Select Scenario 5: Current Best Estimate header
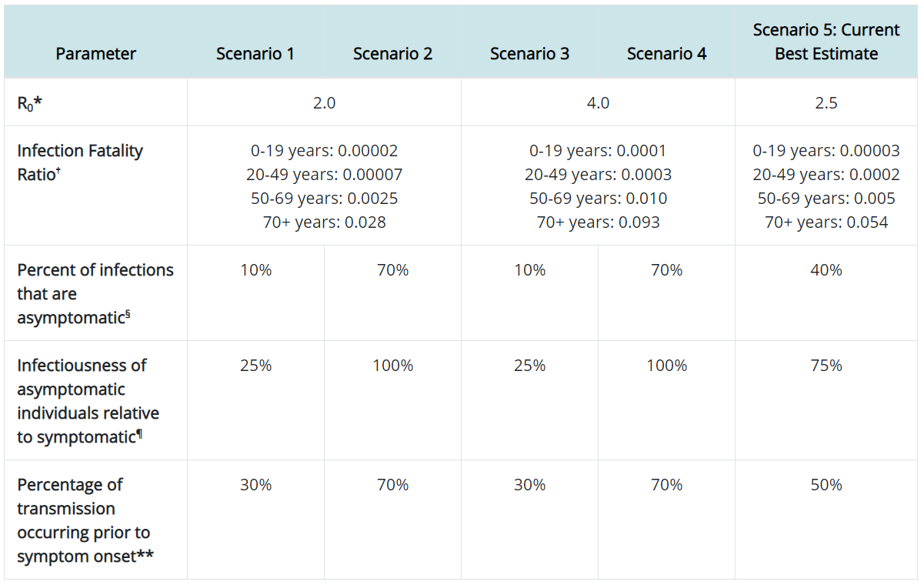This screenshot has height=585, width=924. tap(826, 42)
